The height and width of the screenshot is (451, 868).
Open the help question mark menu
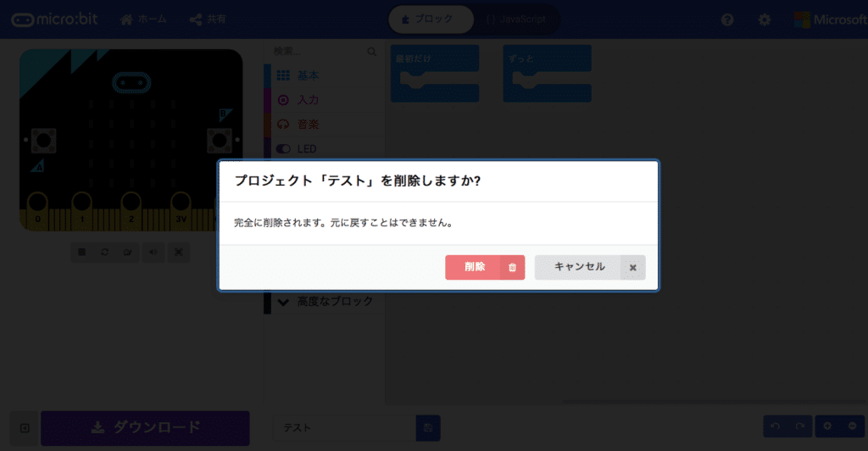(x=727, y=19)
